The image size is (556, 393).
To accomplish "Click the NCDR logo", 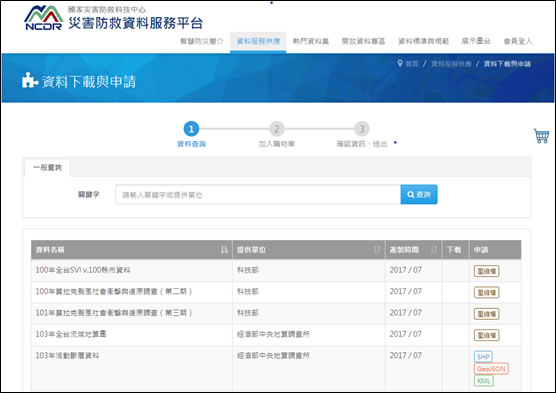I will tap(44, 18).
